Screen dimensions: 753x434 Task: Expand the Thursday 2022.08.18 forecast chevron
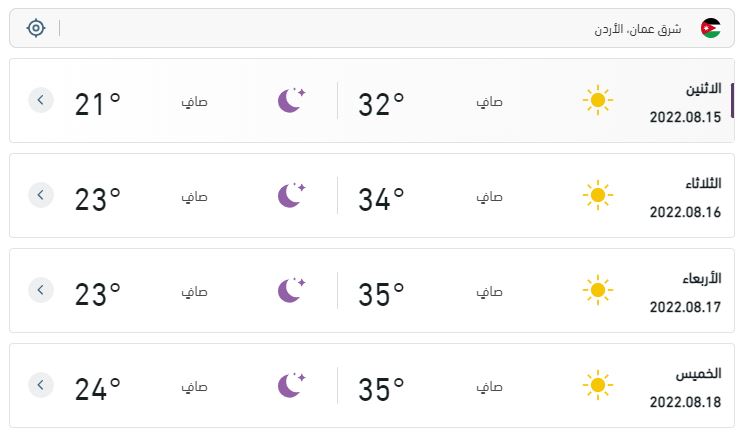pos(41,385)
